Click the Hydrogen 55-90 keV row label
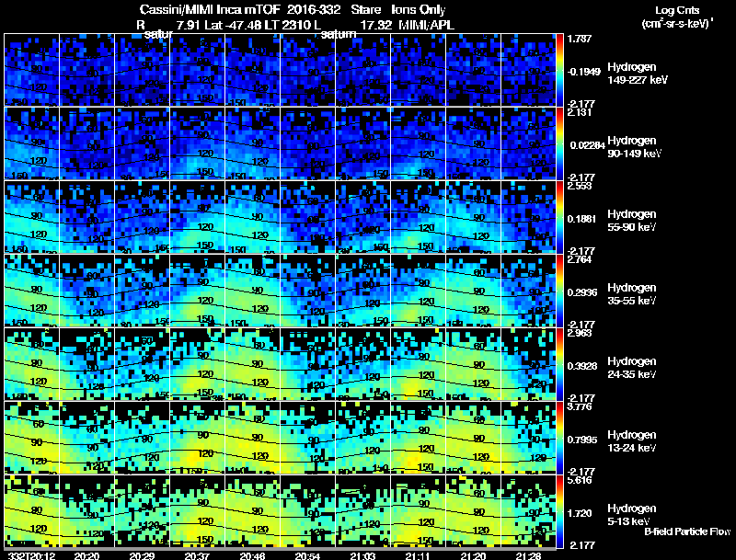The width and height of the screenshot is (736, 560). 632,221
